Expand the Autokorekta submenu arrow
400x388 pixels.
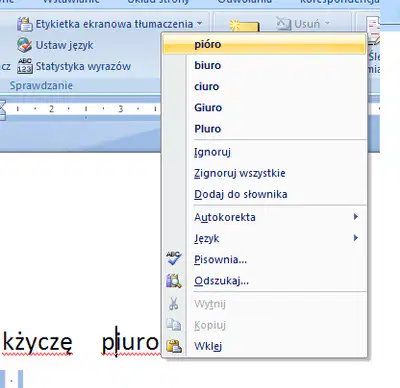(356, 217)
